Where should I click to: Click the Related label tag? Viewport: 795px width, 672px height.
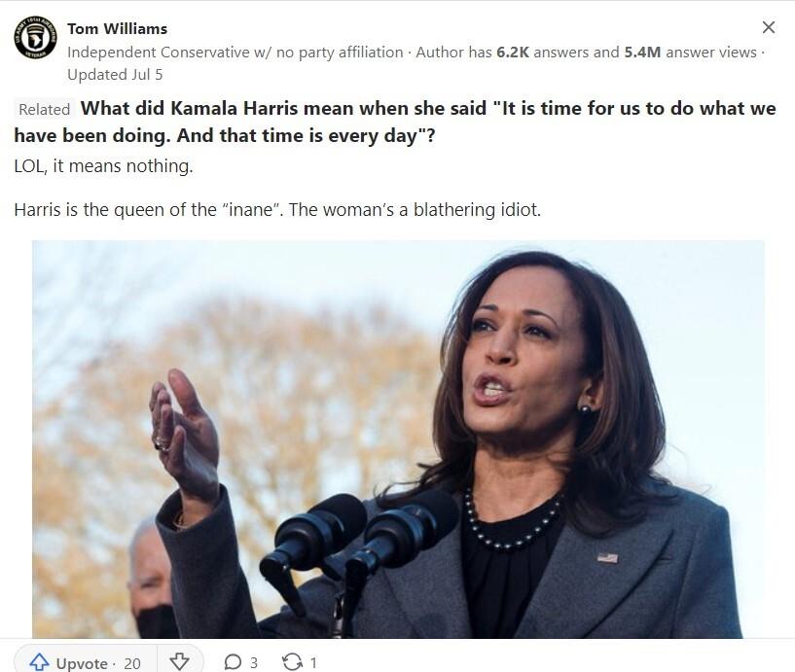44,110
